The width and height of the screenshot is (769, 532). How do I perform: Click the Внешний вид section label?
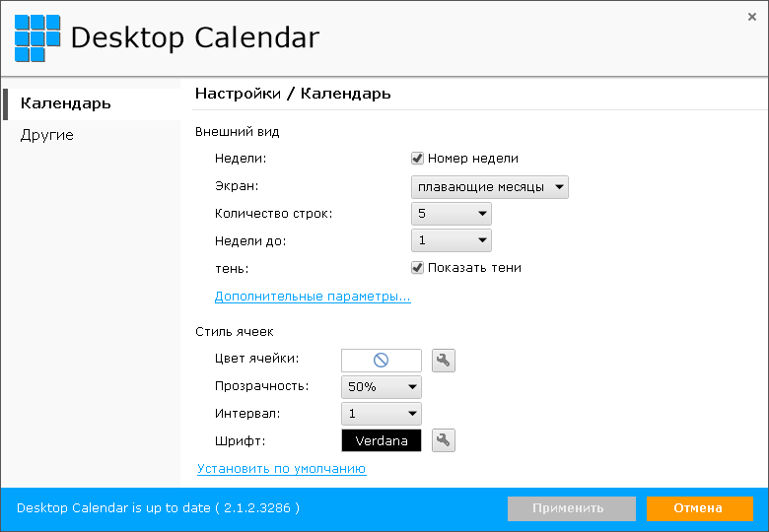pos(238,132)
